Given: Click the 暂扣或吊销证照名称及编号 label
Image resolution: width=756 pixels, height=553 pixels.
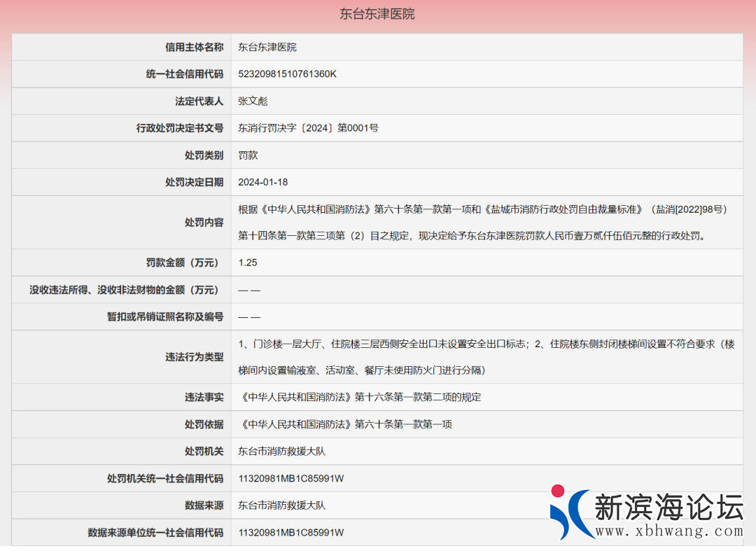Looking at the screenshot, I should click(164, 317).
